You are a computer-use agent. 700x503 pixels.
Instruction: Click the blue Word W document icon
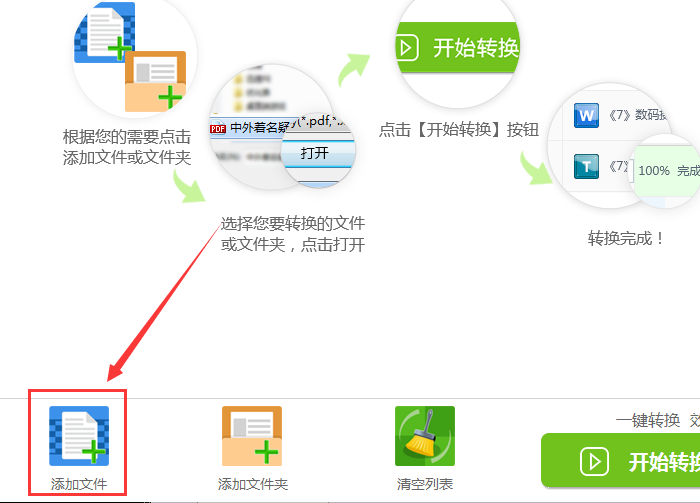(586, 116)
